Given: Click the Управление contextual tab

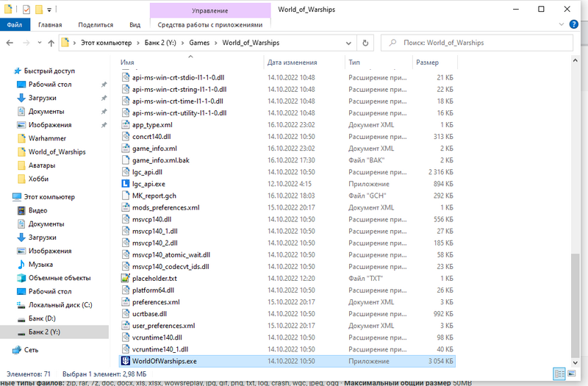Looking at the screenshot, I should click(x=210, y=10).
